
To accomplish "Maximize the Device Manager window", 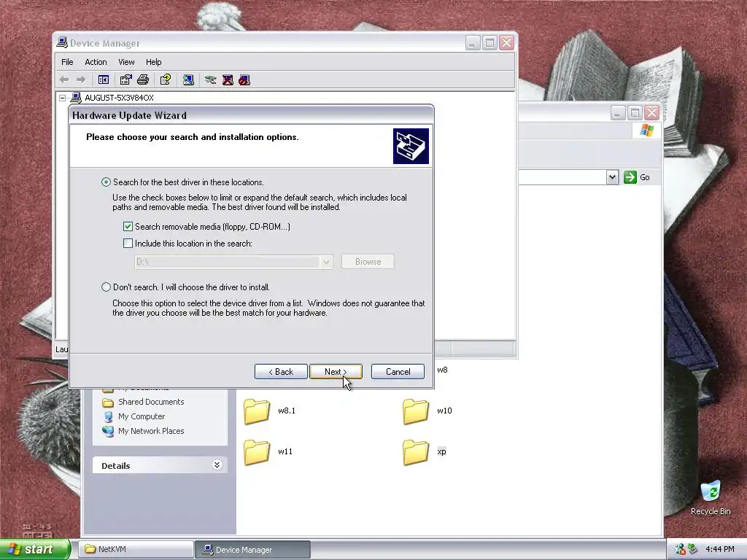I will point(489,43).
